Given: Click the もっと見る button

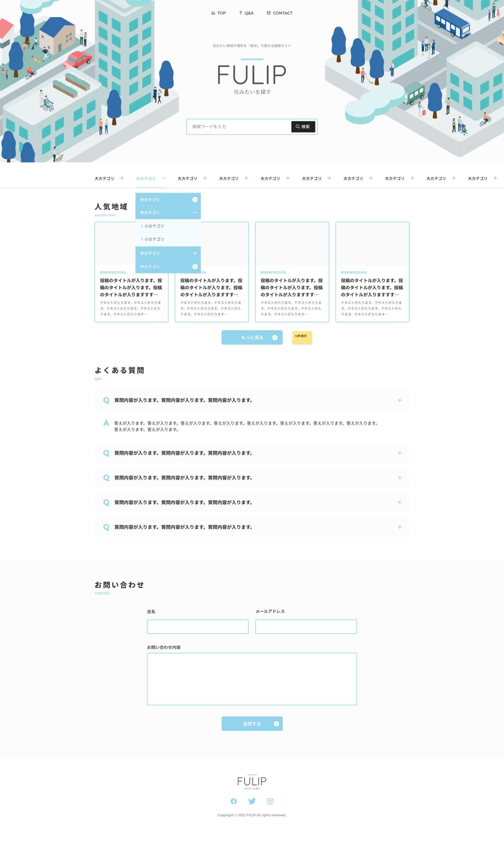Looking at the screenshot, I should click(x=252, y=337).
